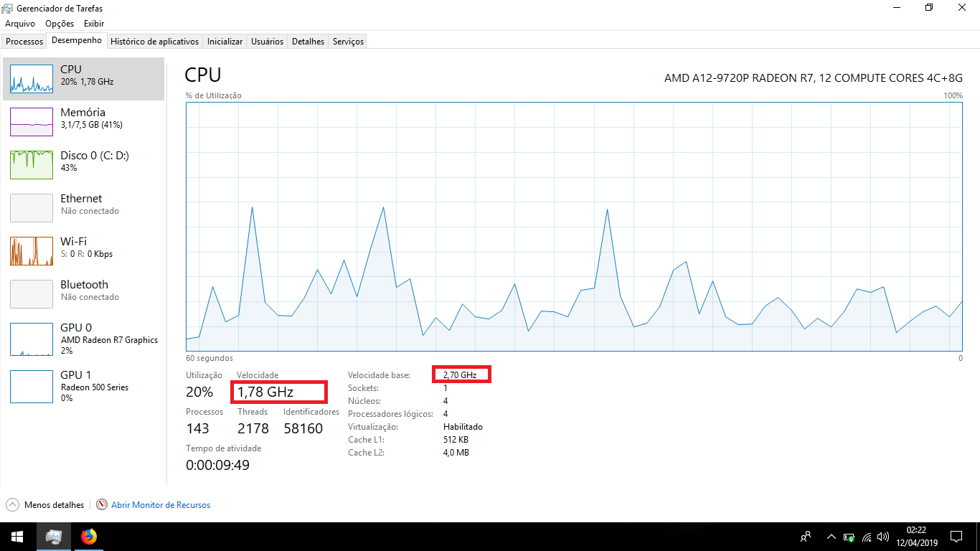
Task: Click the Cache L2 4,0 MB value
Action: 456,452
